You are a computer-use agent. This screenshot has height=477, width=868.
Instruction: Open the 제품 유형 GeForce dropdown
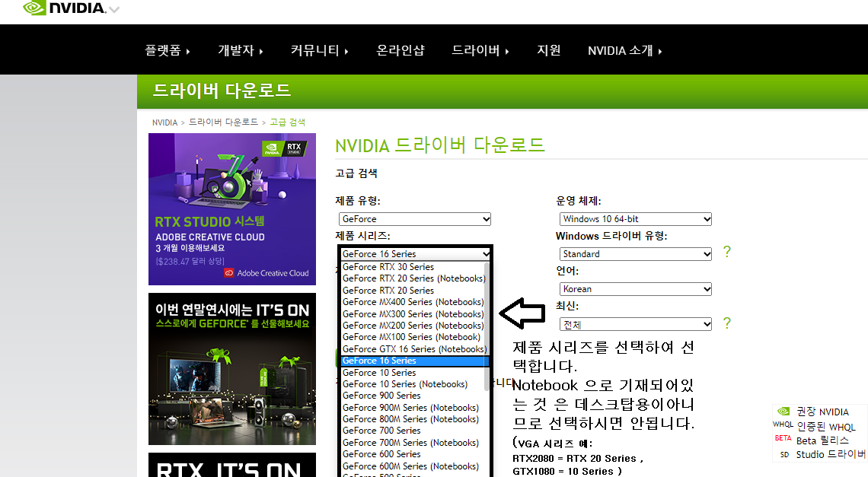click(x=415, y=219)
